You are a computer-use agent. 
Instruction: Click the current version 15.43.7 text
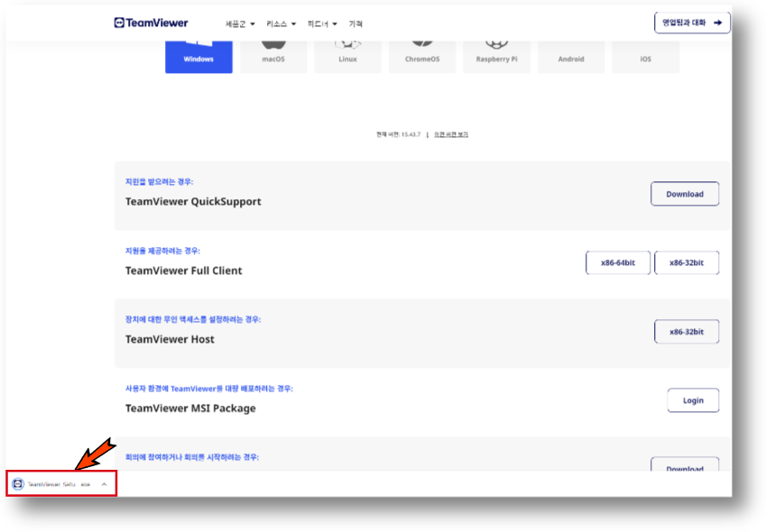[398, 134]
